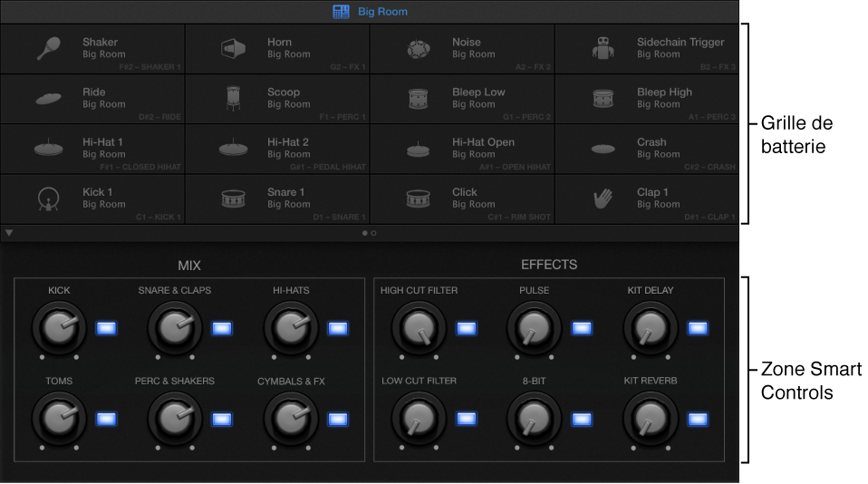
Task: Click the "Sidechain Trigger" pad name
Action: (x=680, y=42)
